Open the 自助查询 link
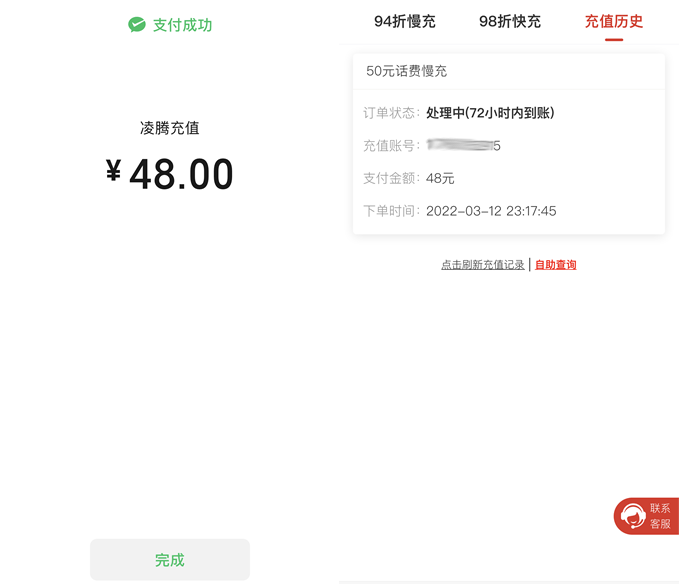Screen dimensions: 679x584 [556, 265]
